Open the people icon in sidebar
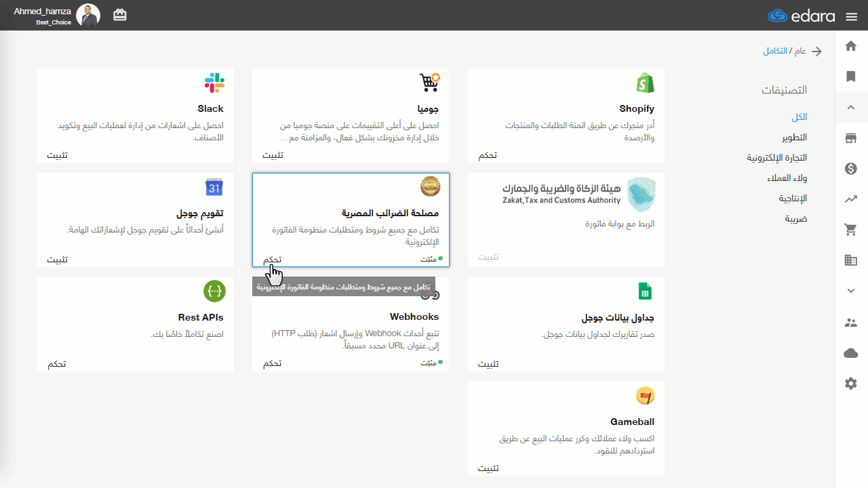This screenshot has width=868, height=488. click(851, 323)
